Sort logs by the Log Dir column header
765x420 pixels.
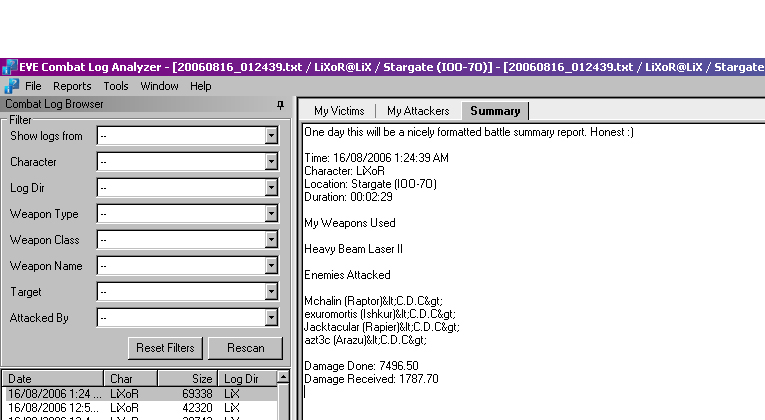coord(247,379)
